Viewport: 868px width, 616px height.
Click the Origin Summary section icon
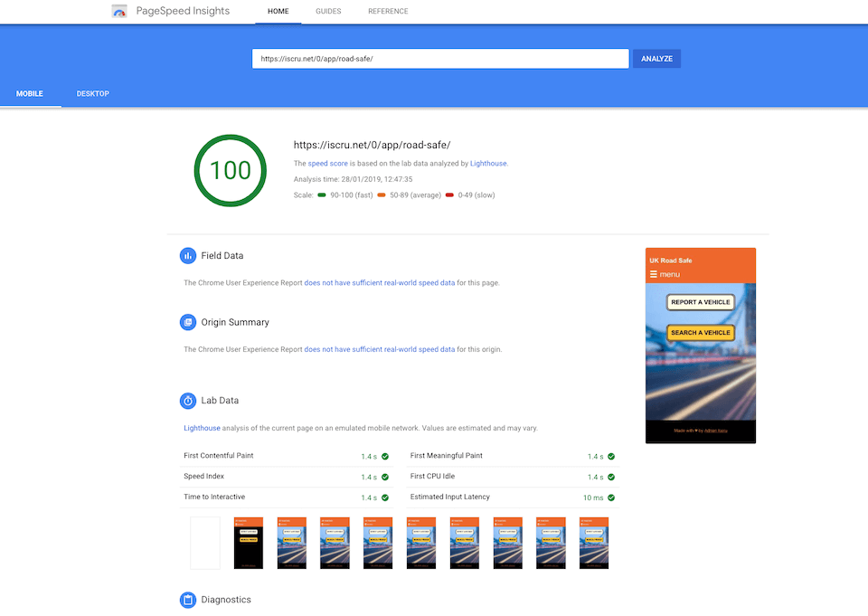click(188, 322)
